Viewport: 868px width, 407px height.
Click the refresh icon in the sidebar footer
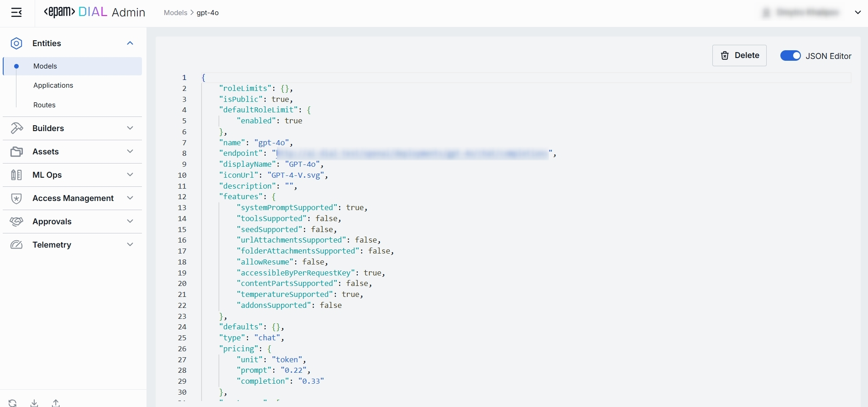click(13, 403)
